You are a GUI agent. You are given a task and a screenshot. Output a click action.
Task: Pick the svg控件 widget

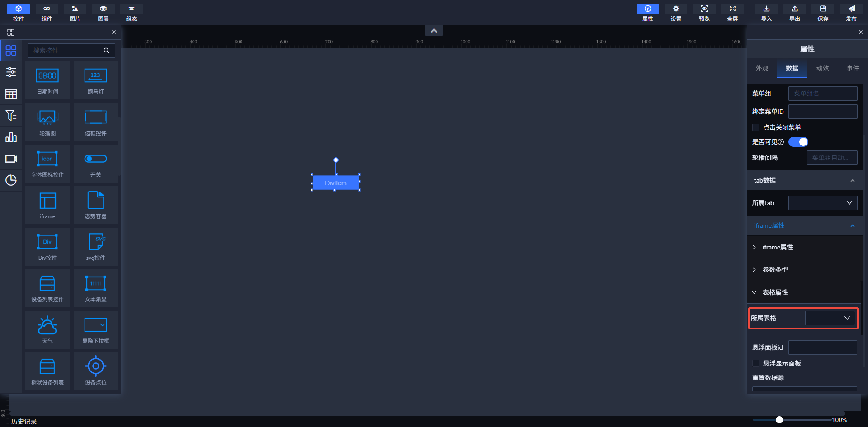pyautogui.click(x=95, y=247)
